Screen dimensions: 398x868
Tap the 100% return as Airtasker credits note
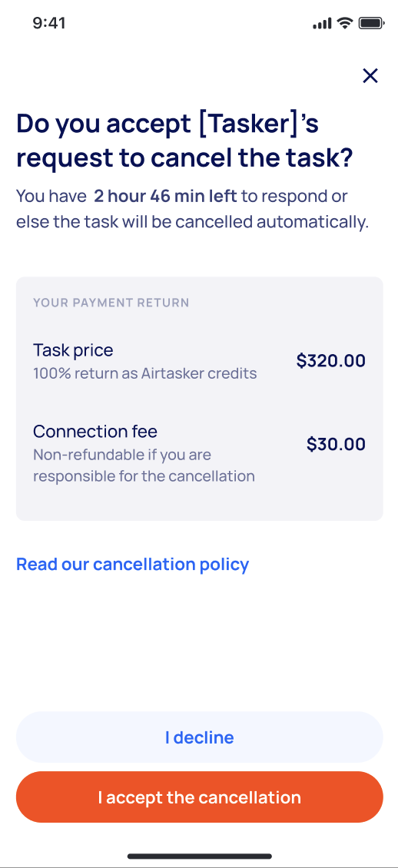pyautogui.click(x=145, y=373)
